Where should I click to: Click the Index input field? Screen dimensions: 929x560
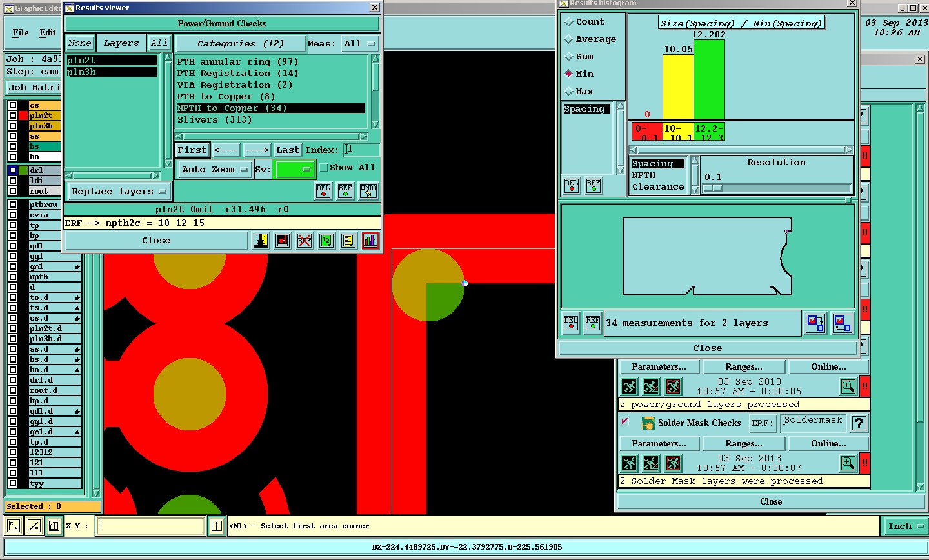coord(361,150)
